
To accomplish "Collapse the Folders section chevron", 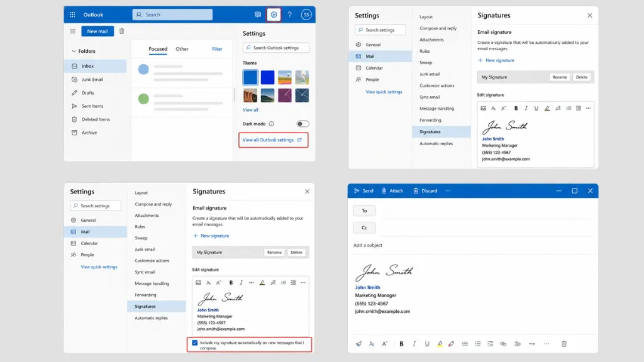I will (74, 52).
